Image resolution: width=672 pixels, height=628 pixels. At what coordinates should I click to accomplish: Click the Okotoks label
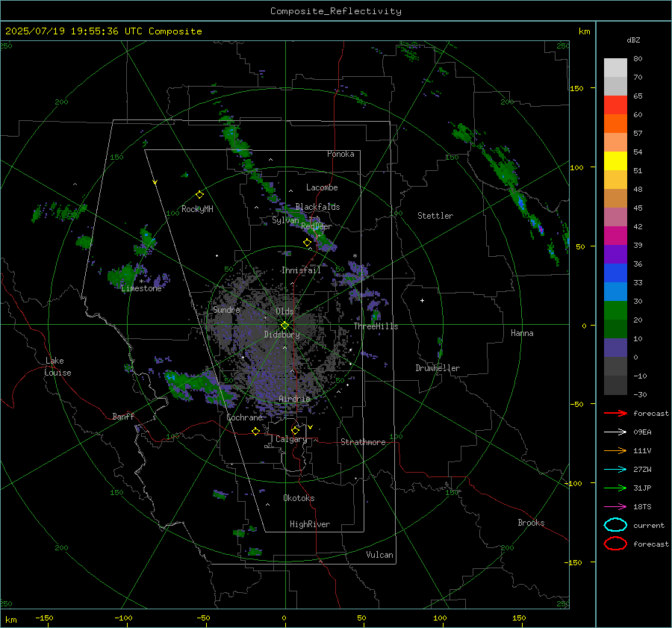click(299, 498)
